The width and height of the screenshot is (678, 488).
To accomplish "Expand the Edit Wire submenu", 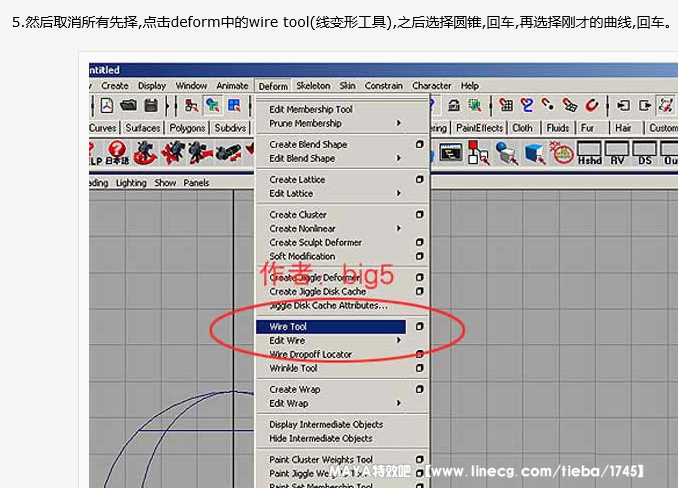I will 399,341.
